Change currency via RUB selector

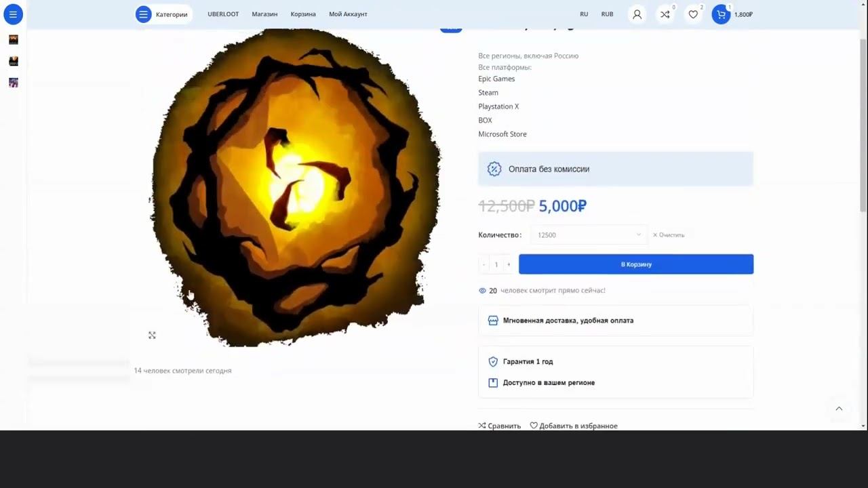tap(607, 14)
